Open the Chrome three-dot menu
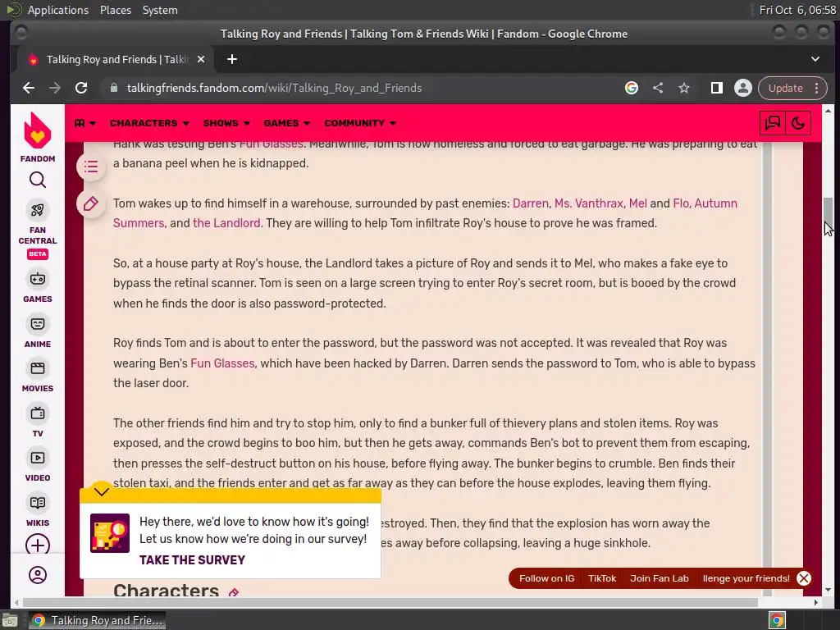 click(x=817, y=88)
